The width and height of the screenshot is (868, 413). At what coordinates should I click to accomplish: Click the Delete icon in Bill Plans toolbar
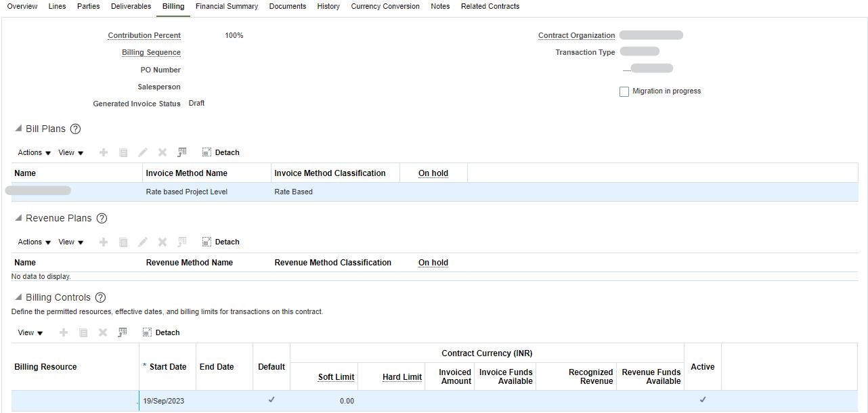tap(162, 152)
